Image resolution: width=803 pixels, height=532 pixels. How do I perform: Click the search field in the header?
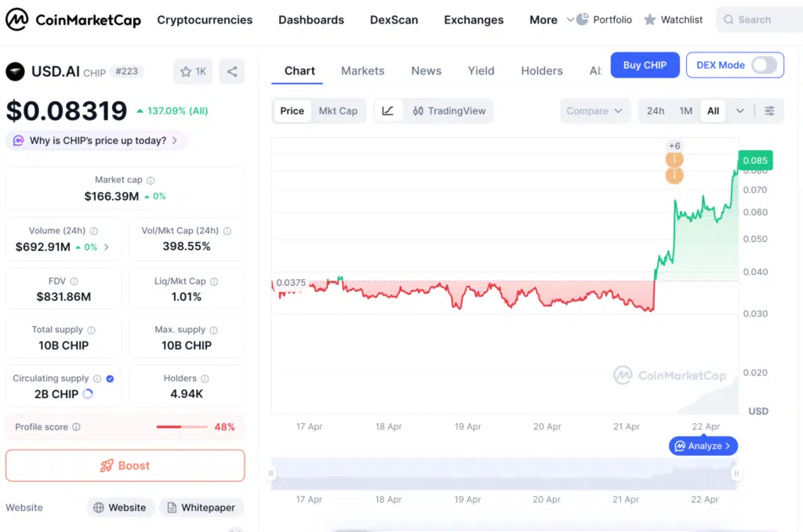coord(758,19)
